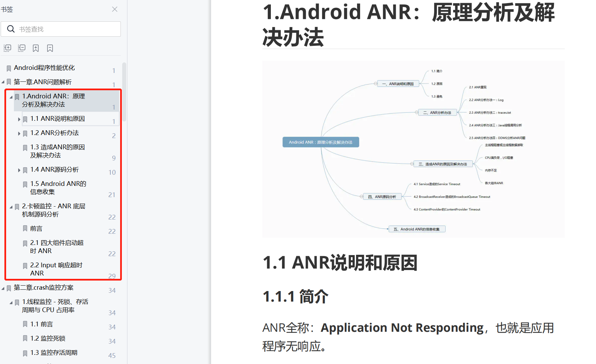The width and height of the screenshot is (596, 364).
Task: Collapse 2.卡顿监控 - ANR 底层机制源码分析 node
Action: pos(11,207)
